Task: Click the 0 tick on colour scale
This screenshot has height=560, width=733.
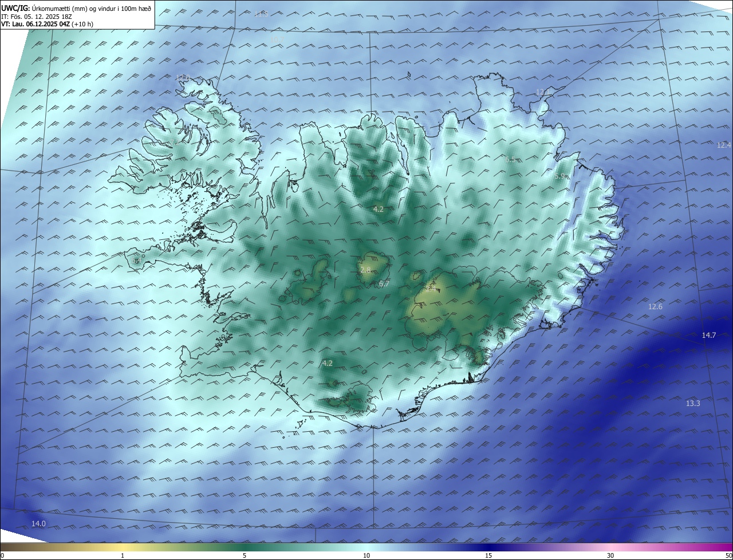Action: (x=2, y=555)
